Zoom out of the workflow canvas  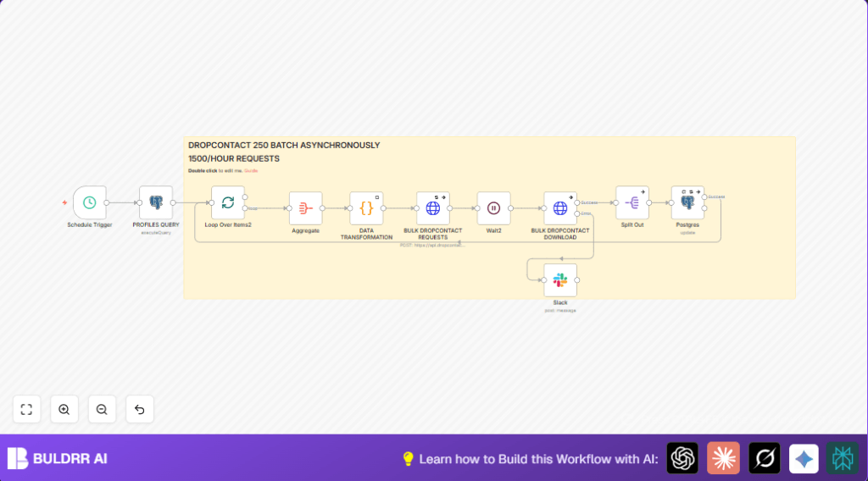[x=102, y=409]
